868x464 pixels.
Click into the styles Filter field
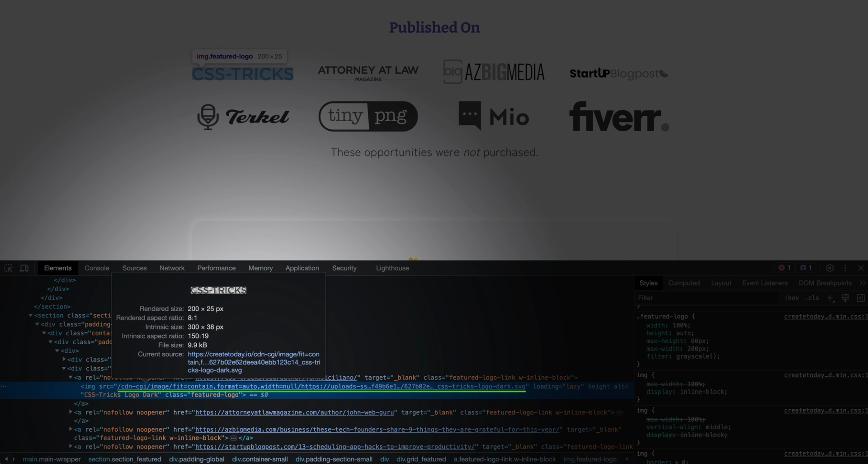pos(708,298)
